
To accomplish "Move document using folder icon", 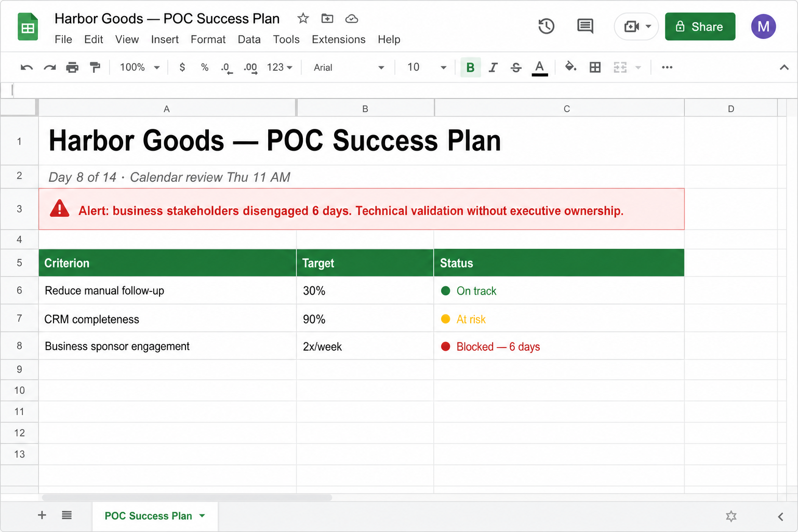I will pyautogui.click(x=327, y=19).
